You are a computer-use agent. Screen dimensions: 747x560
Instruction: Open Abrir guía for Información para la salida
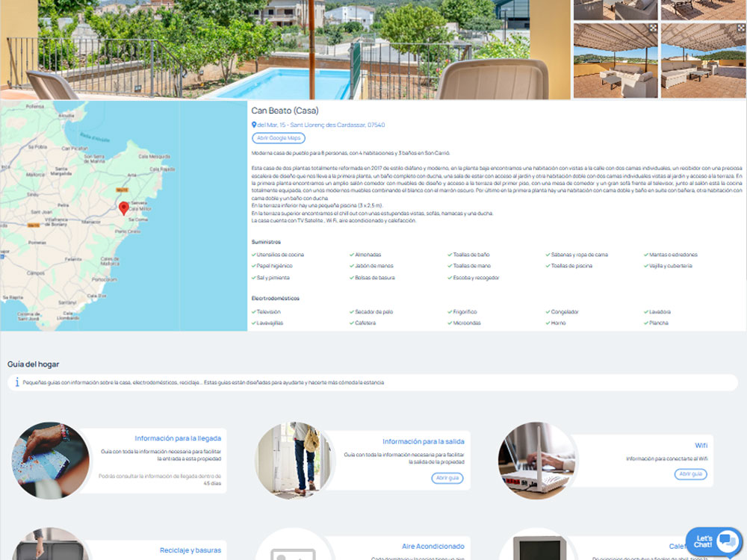click(447, 478)
